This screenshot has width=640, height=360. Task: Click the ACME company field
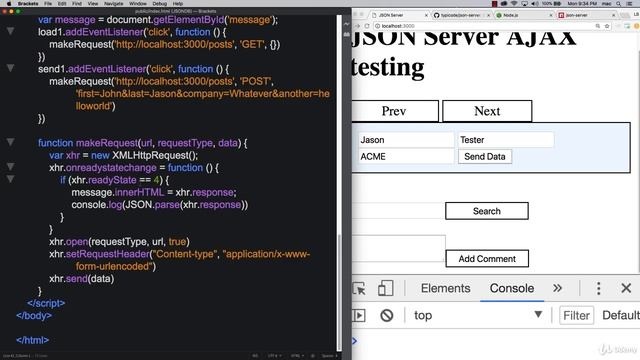coord(406,156)
